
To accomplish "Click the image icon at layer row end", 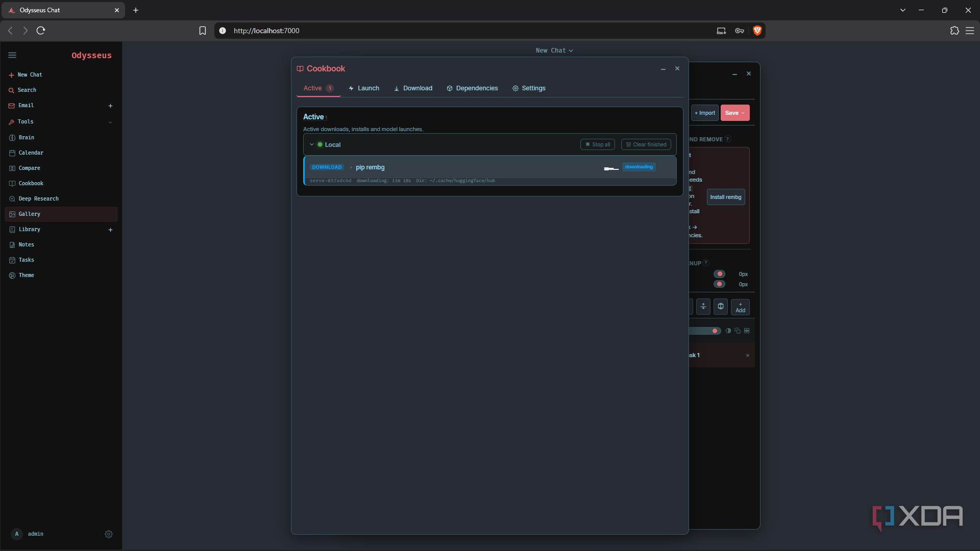I will (747, 331).
